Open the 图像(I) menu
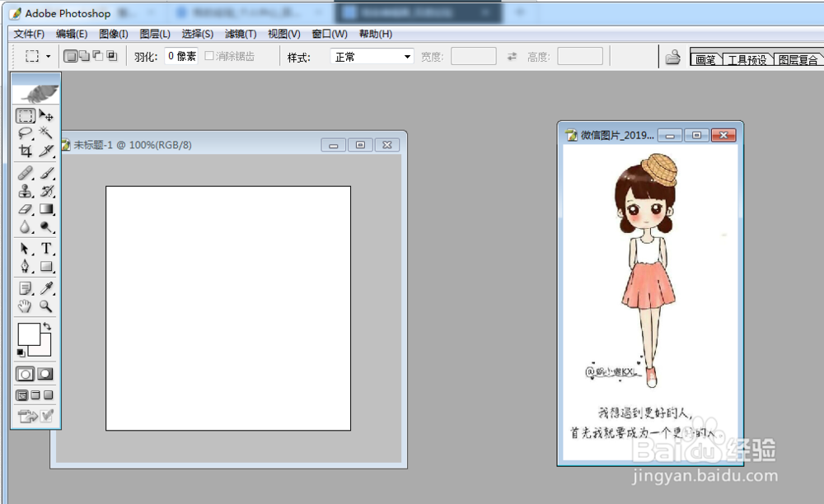 tap(114, 34)
